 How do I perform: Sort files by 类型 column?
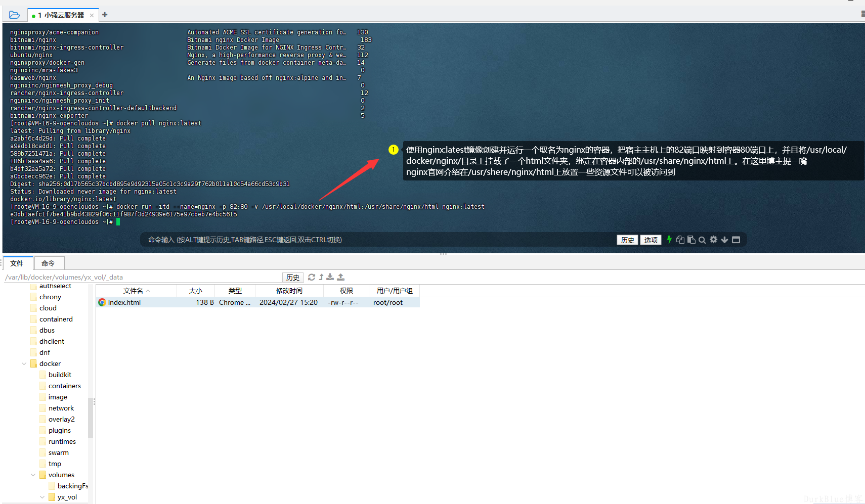point(235,291)
